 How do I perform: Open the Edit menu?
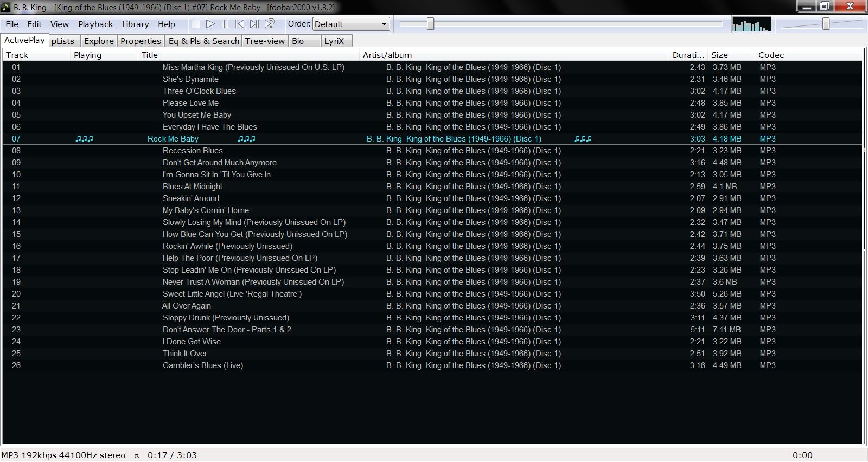34,24
